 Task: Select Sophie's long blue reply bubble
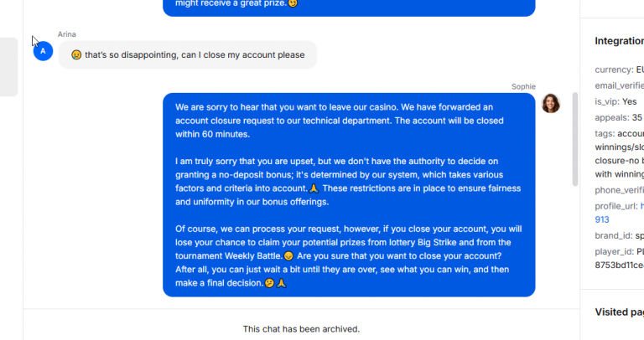[349, 195]
